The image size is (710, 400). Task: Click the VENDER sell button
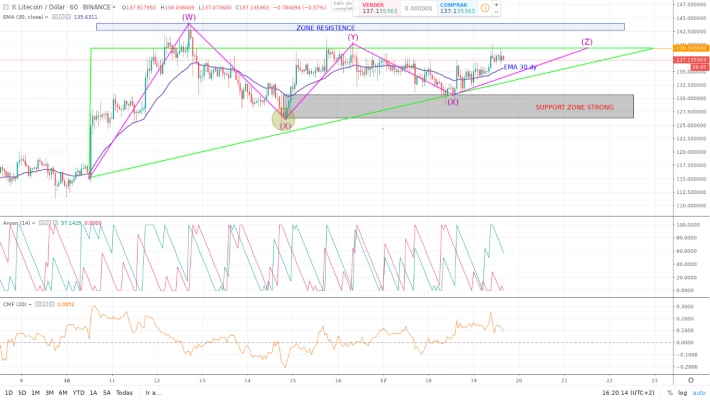click(379, 8)
